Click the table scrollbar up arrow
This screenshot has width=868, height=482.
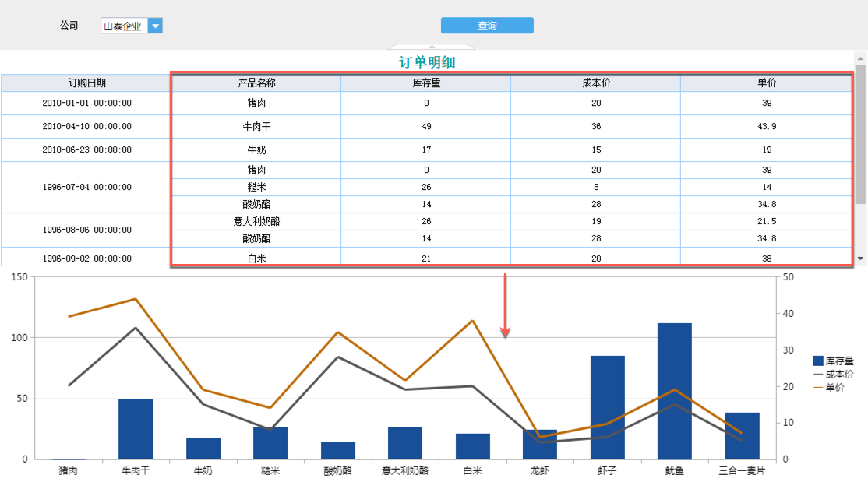tap(860, 58)
